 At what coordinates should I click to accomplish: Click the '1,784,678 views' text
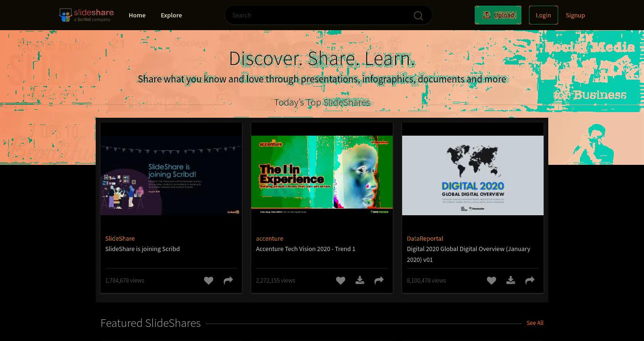tap(124, 280)
